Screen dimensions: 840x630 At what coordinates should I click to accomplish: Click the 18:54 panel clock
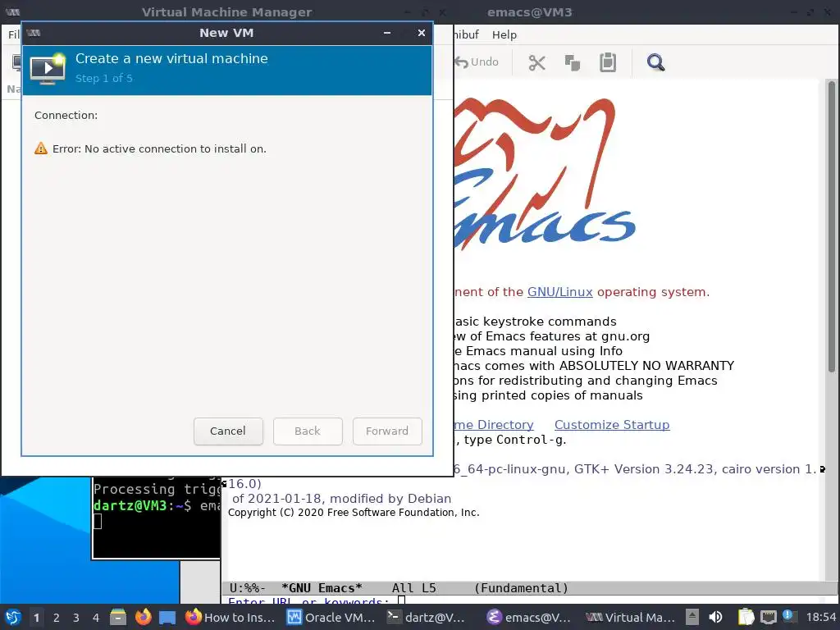(820, 617)
